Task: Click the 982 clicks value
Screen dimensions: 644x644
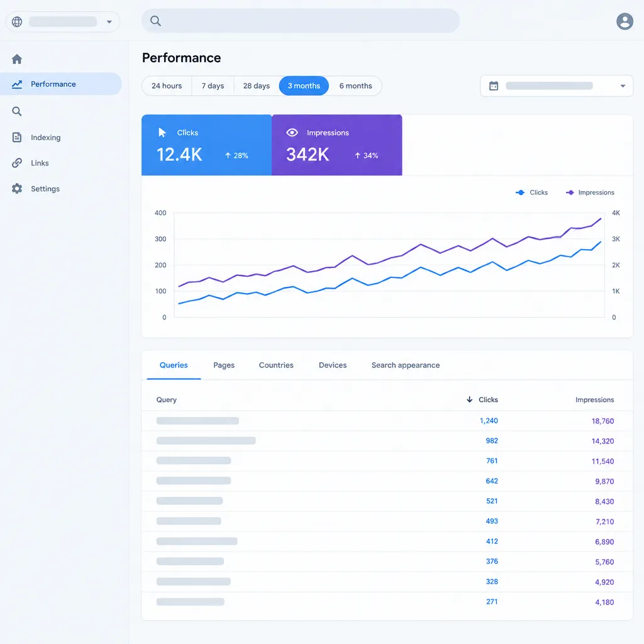Action: (492, 441)
